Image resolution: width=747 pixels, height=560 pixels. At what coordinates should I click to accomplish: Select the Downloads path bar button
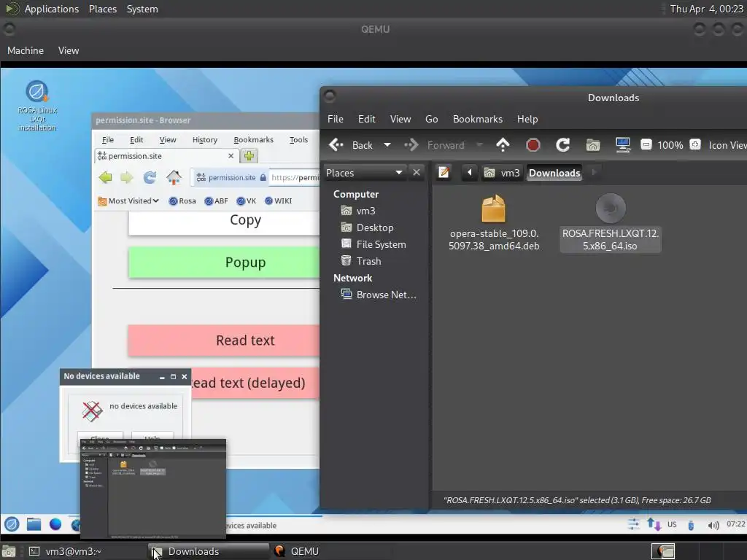(x=554, y=173)
